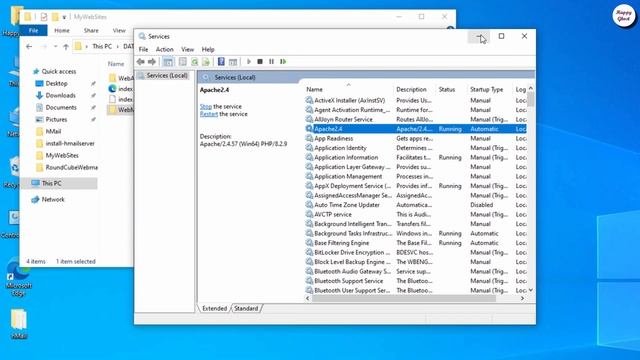Open the Help menu in Services
Image resolution: width=640 pixels, height=360 pixels.
[208, 49]
